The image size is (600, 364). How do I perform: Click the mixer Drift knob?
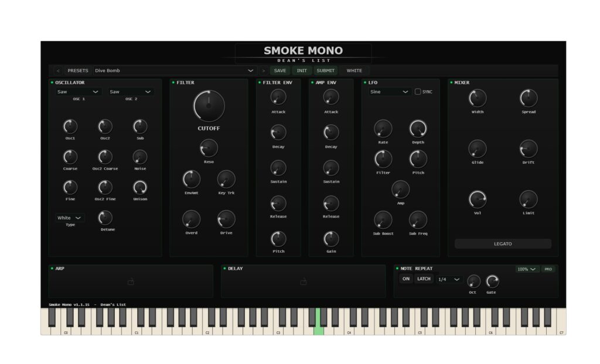tap(529, 149)
